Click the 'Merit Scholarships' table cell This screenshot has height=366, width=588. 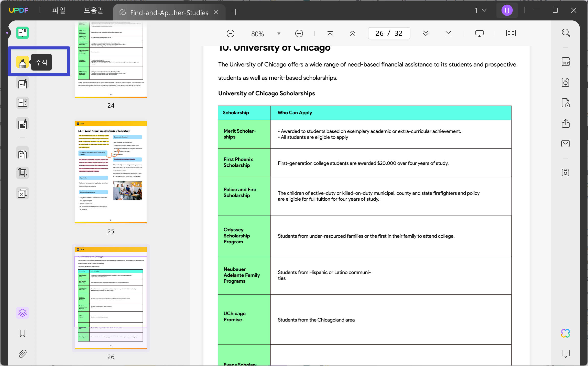(x=244, y=134)
